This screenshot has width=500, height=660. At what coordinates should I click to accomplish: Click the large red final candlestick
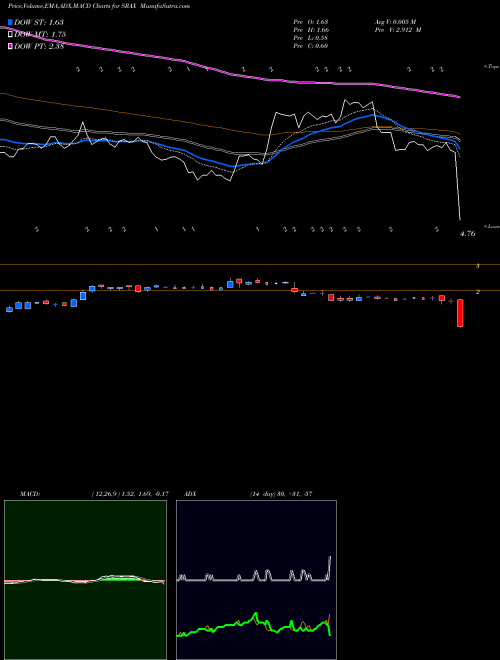click(460, 313)
